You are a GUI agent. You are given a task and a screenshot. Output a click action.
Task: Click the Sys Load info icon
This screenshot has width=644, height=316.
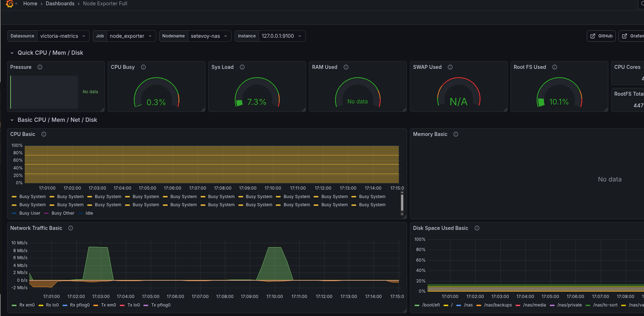tap(242, 67)
